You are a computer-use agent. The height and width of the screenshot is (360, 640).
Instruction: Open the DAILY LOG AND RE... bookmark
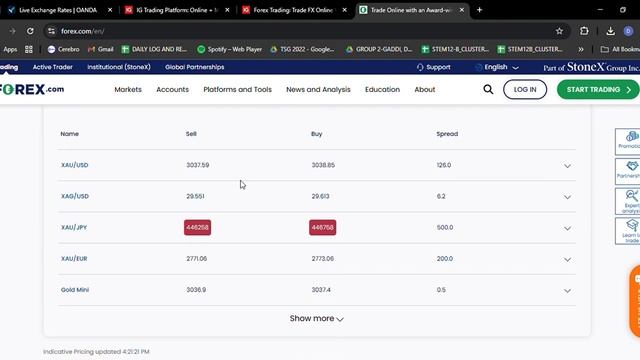pos(154,49)
